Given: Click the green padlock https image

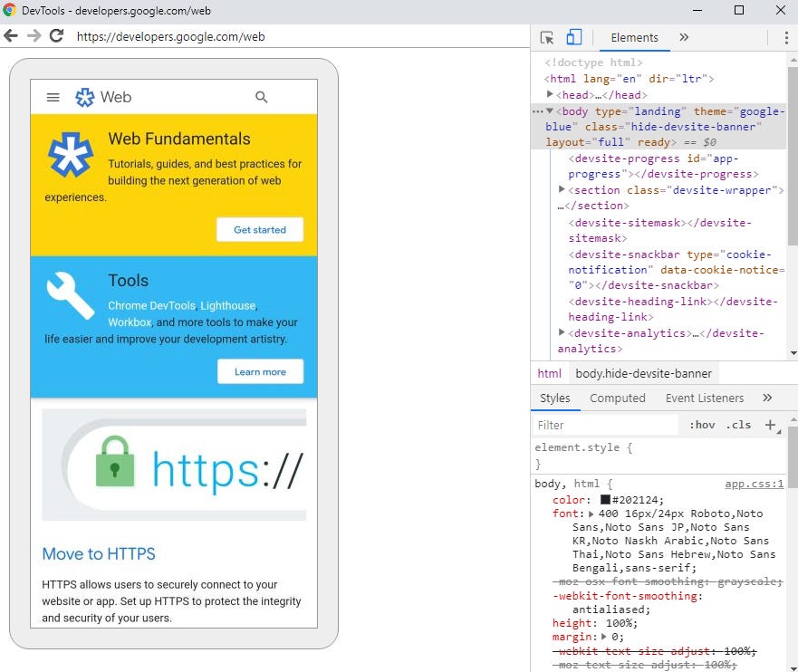Looking at the screenshot, I should (115, 461).
